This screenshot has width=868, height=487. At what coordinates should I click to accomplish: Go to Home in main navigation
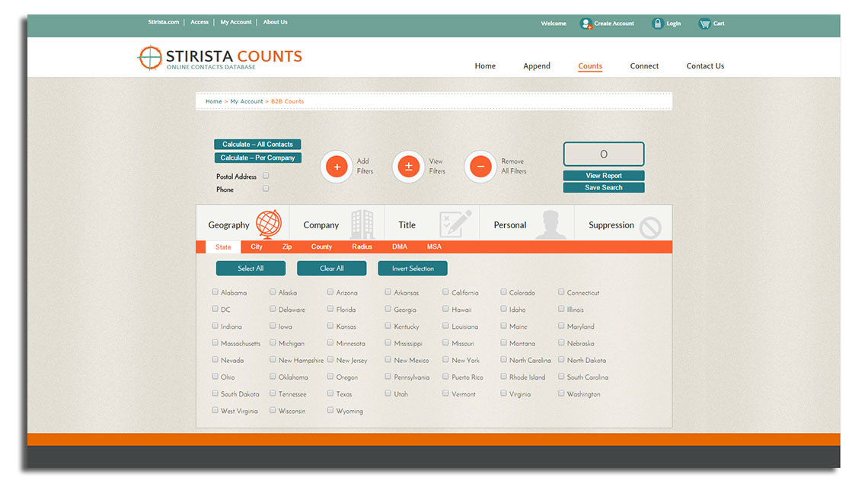[x=485, y=66]
